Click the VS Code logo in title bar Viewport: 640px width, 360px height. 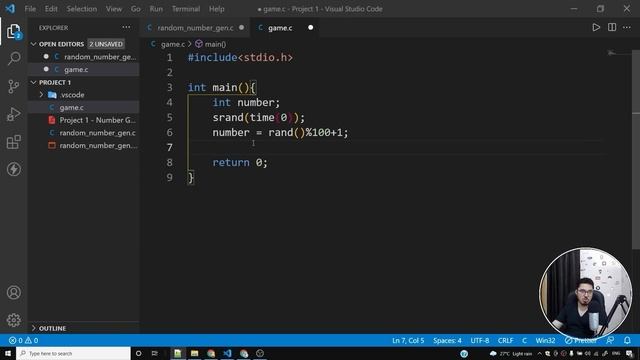[10, 9]
